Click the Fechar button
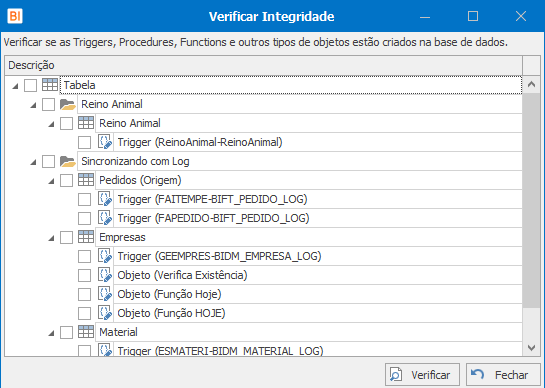Image resolution: width=545 pixels, height=388 pixels. [x=503, y=375]
